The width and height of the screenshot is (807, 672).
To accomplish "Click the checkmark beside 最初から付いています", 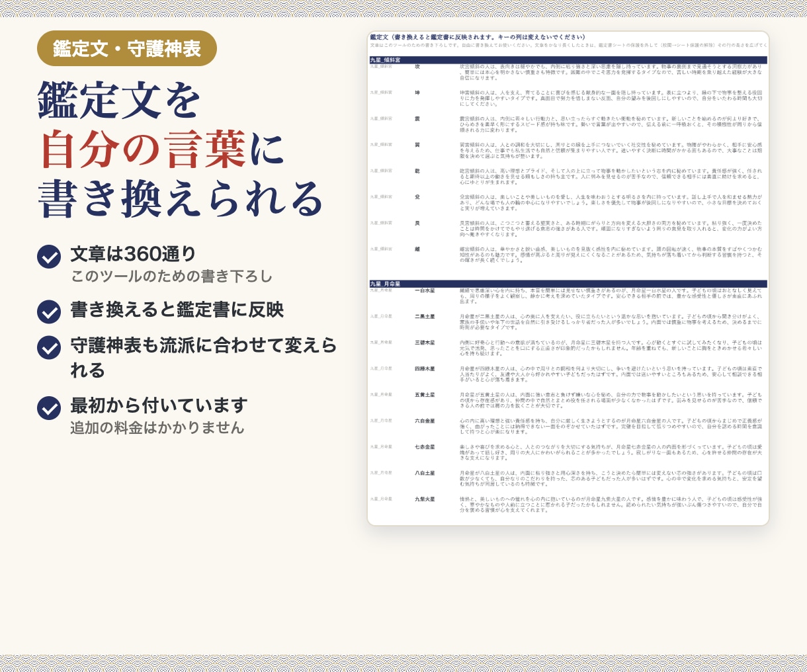I will (x=49, y=408).
